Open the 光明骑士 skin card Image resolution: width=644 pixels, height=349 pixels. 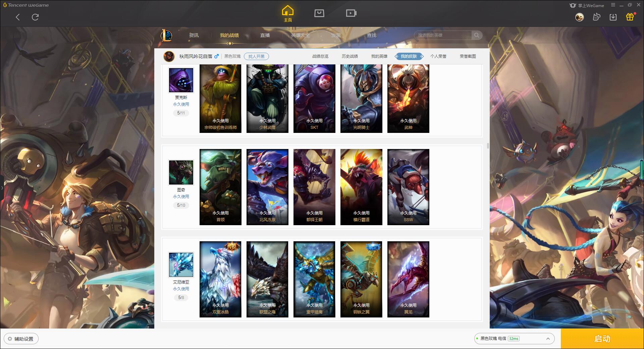(x=361, y=99)
